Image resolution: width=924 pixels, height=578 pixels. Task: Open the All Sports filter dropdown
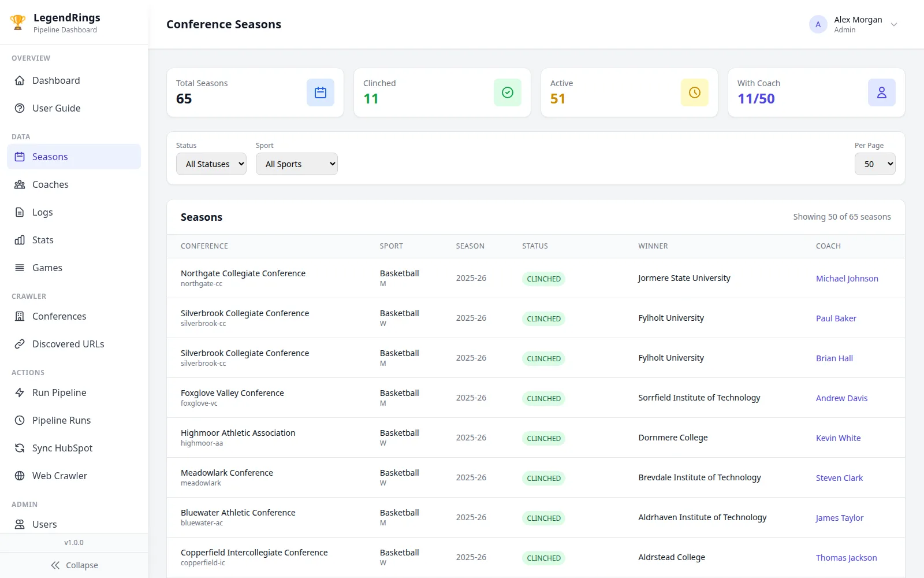(297, 164)
